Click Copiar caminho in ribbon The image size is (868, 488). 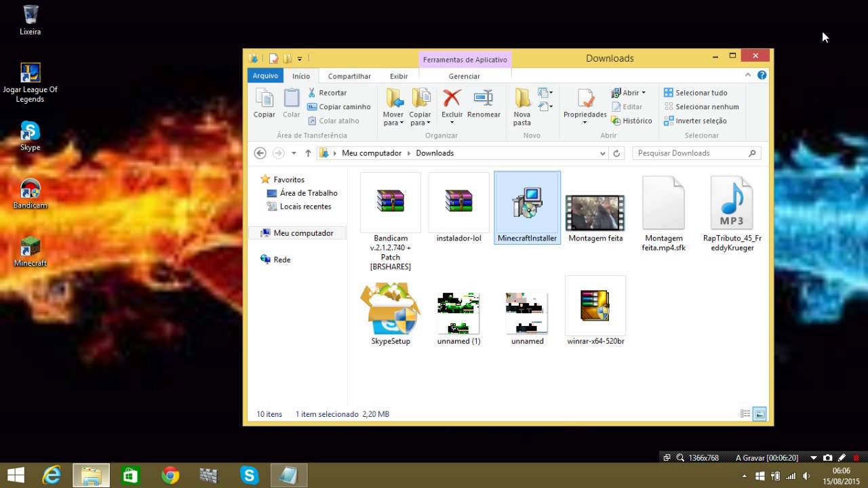[339, 106]
